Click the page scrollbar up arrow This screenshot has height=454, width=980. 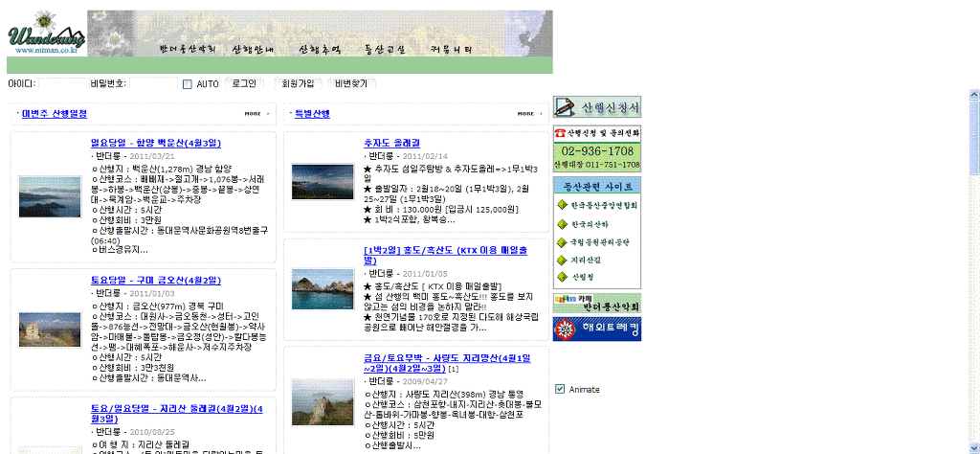pos(974,95)
